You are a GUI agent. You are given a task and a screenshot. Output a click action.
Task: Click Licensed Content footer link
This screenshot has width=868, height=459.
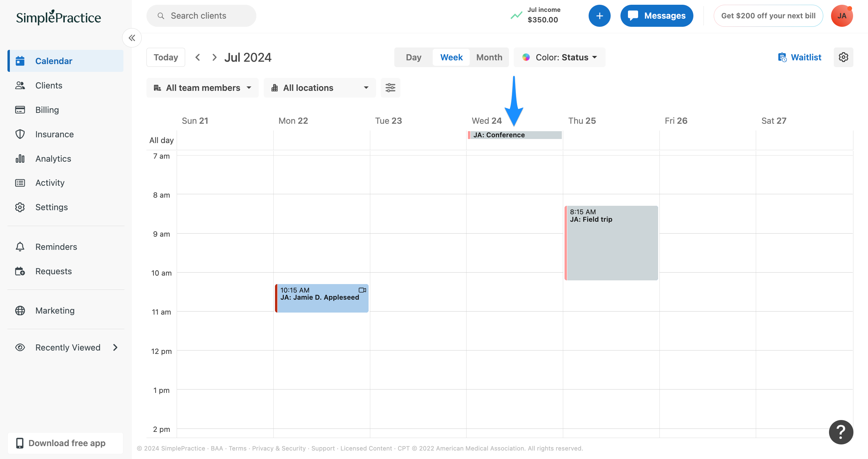[366, 448]
